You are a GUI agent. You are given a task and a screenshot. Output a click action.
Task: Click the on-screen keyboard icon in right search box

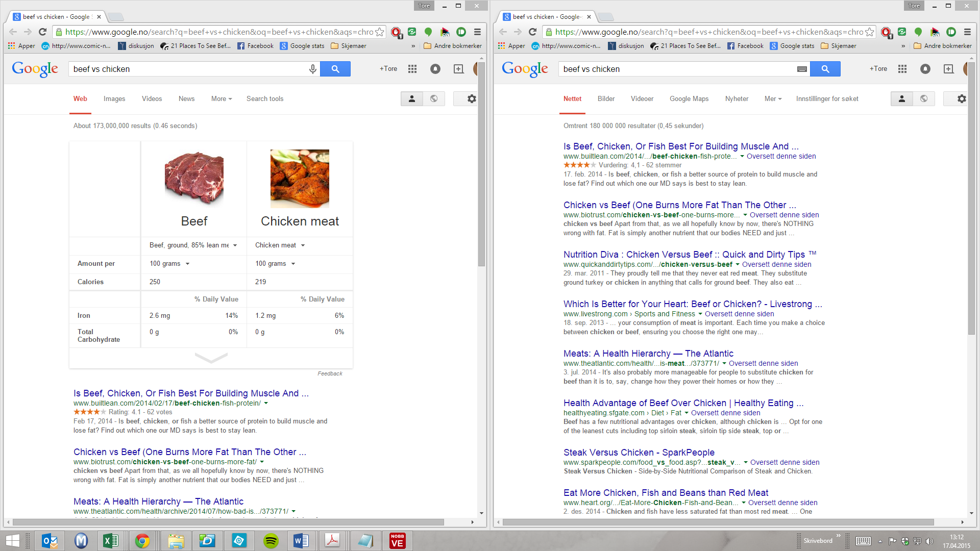802,69
